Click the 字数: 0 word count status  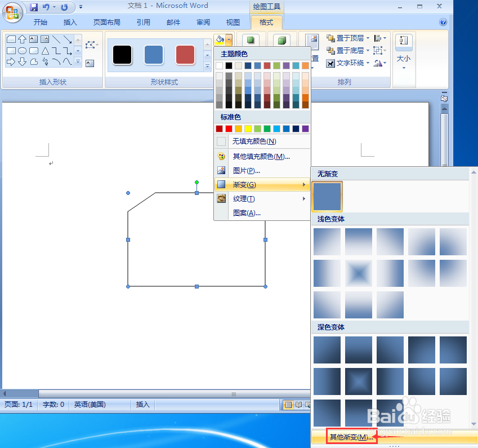[53, 405]
